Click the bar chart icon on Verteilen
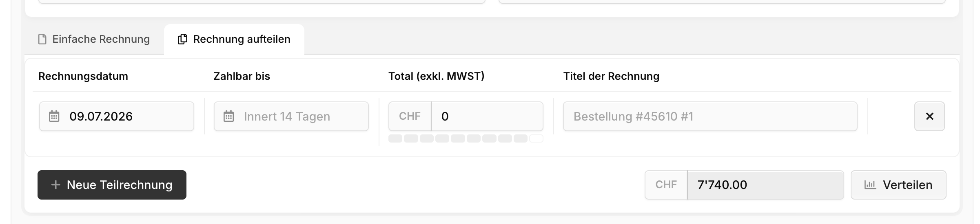The image size is (980, 224). tap(870, 185)
